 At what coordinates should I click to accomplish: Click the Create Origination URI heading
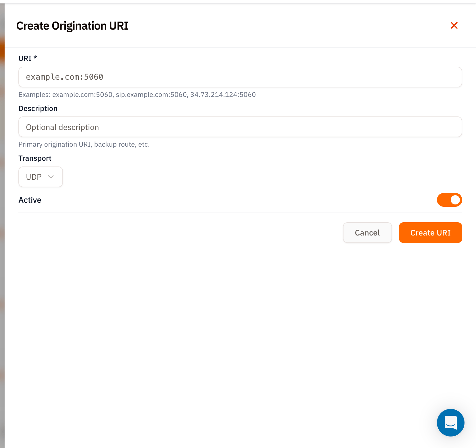[x=72, y=26]
